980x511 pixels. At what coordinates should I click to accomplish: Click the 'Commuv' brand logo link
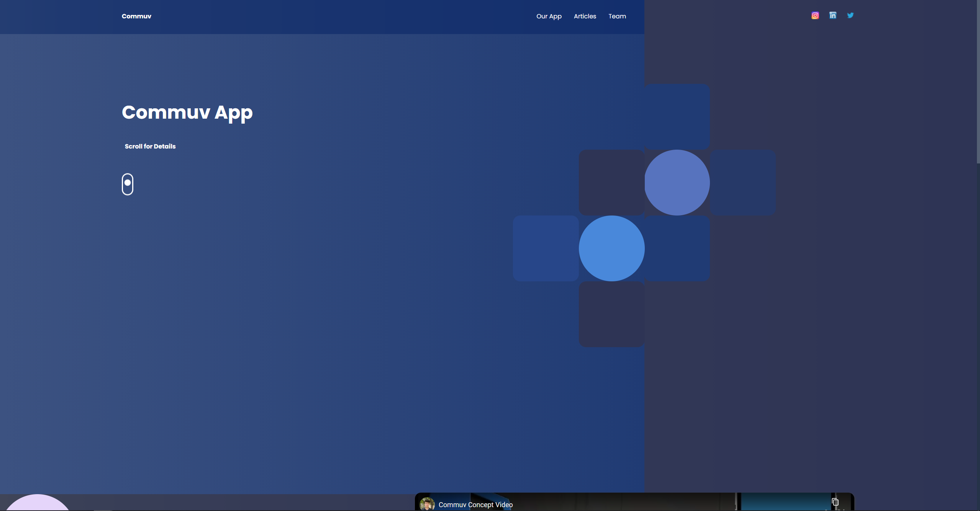[136, 16]
